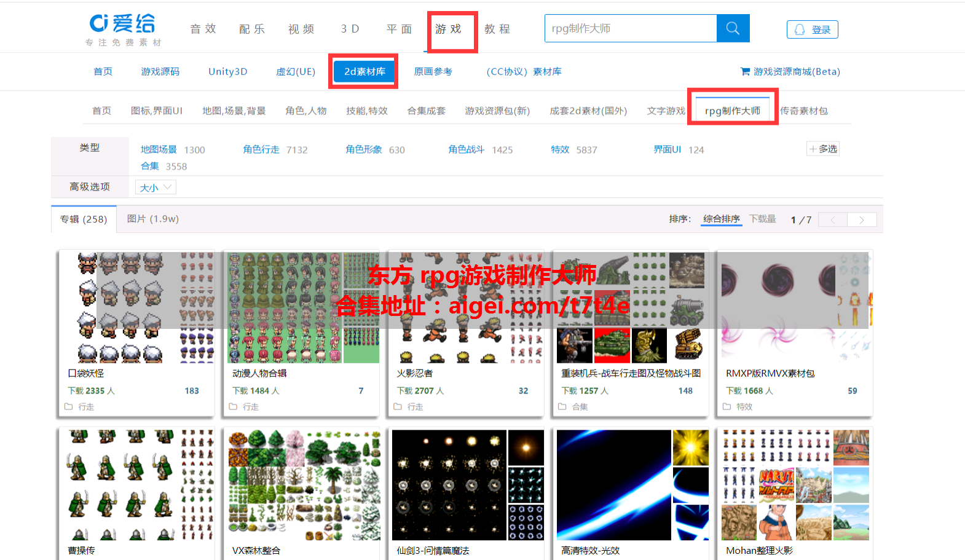The height and width of the screenshot is (560, 965).
Task: Open the 游戏资源包(新) category
Action: pos(497,111)
